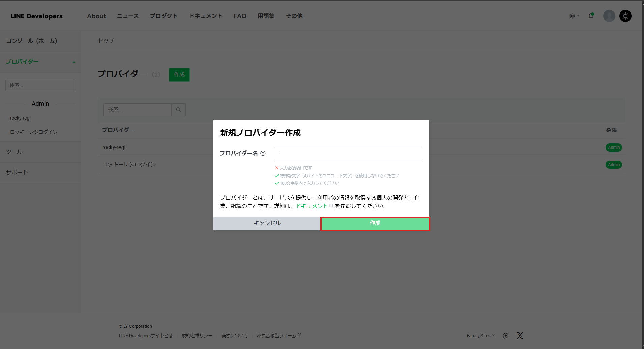644x349 pixels.
Task: Open ロッキーレジログイン row in provider table
Action: pos(129,165)
